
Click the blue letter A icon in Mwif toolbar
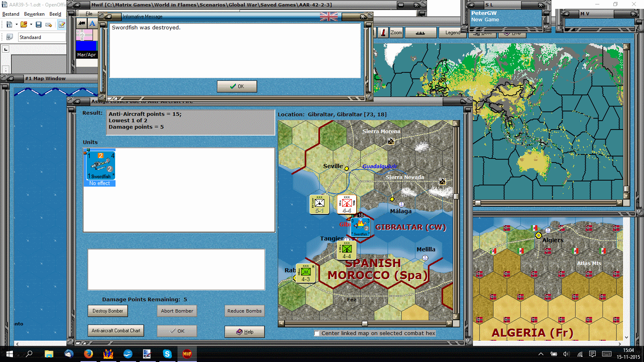92,23
